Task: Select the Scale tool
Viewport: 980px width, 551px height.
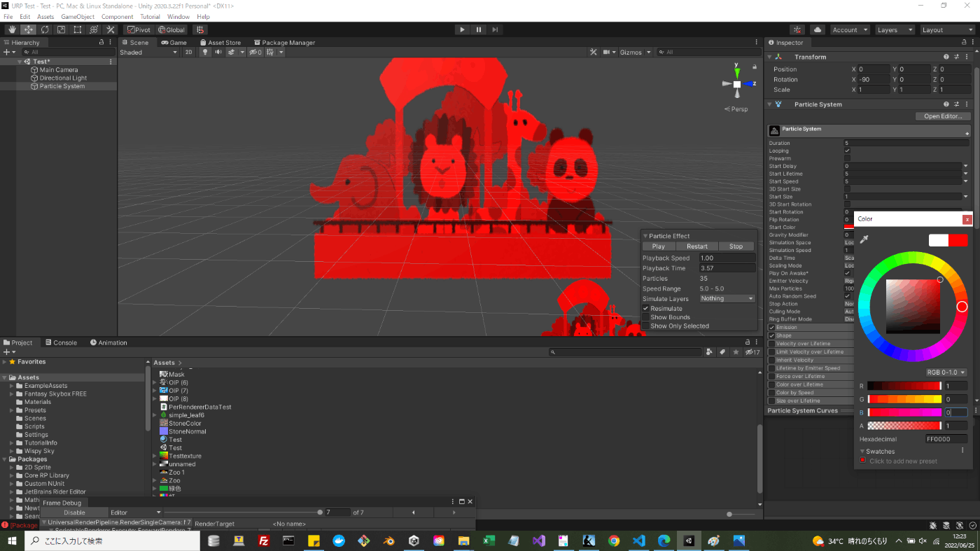Action: point(61,29)
